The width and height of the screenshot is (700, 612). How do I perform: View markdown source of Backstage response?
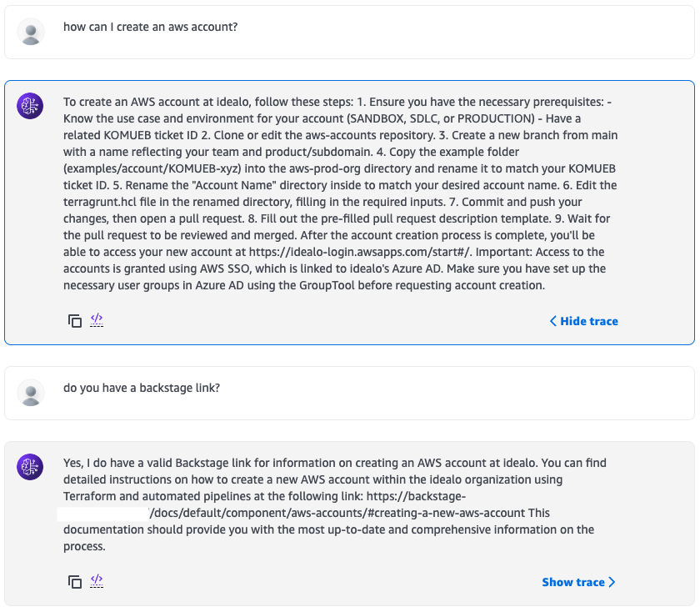[x=97, y=581]
